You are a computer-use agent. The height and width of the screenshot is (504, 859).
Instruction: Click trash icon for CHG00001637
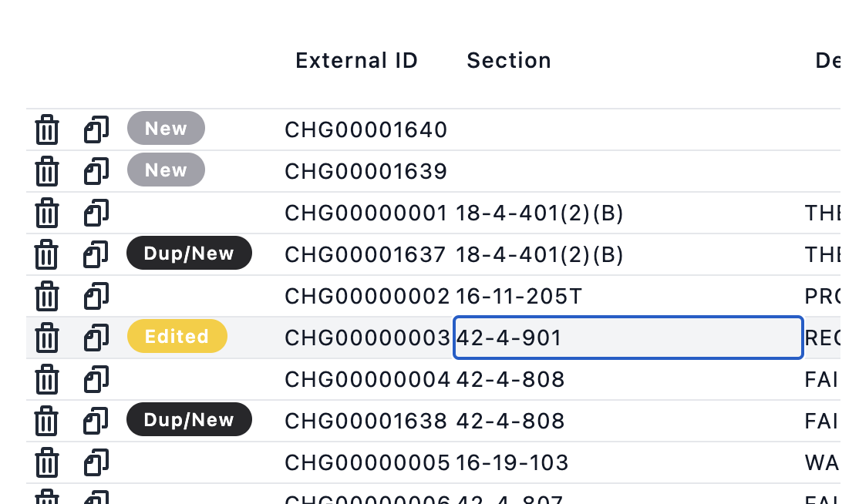[x=47, y=254]
